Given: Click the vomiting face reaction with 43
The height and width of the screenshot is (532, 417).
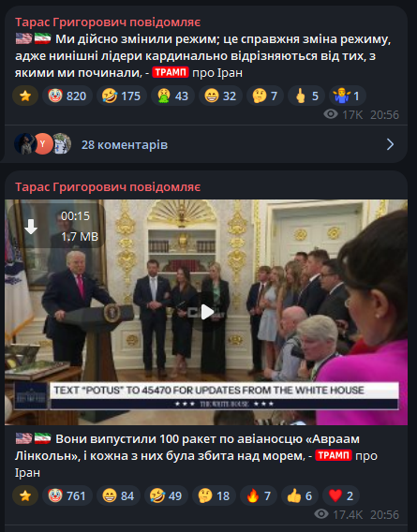Looking at the screenshot, I should point(172,96).
